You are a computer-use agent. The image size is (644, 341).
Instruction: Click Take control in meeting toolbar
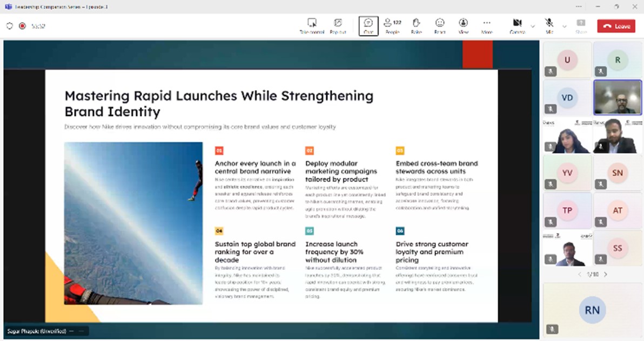(x=312, y=26)
